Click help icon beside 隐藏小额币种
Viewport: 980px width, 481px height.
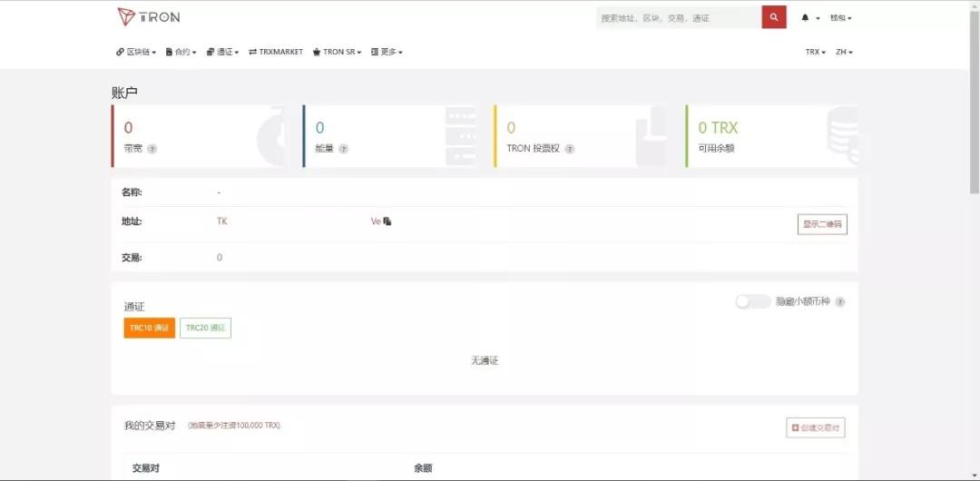coord(840,302)
